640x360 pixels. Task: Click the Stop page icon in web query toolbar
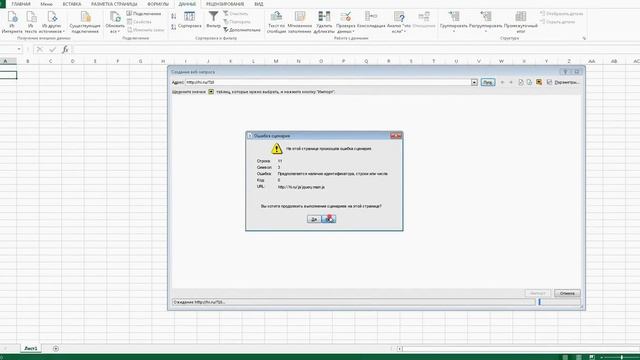(x=521, y=82)
